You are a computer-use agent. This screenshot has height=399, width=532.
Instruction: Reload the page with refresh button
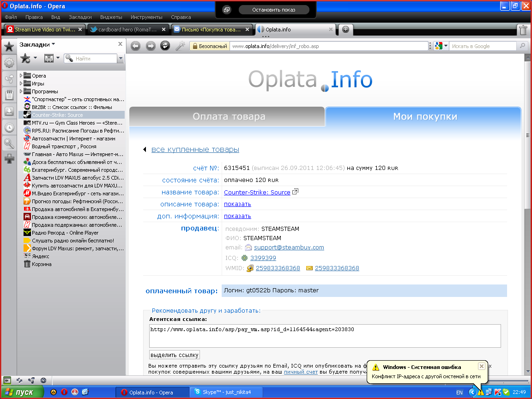coord(165,45)
